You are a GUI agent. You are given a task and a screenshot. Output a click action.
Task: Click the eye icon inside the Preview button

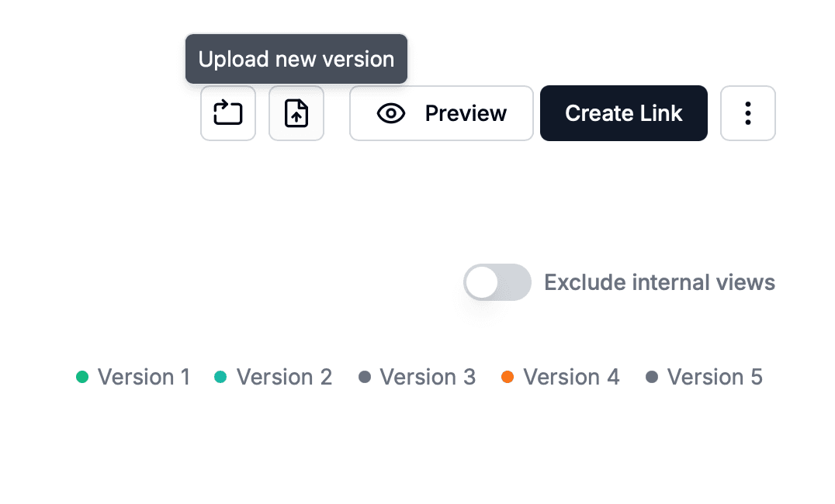390,113
